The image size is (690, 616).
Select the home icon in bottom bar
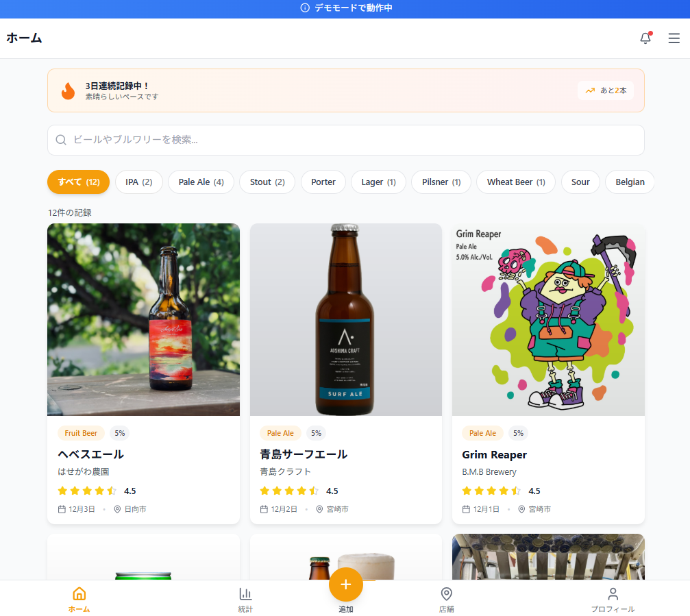[x=79, y=599]
